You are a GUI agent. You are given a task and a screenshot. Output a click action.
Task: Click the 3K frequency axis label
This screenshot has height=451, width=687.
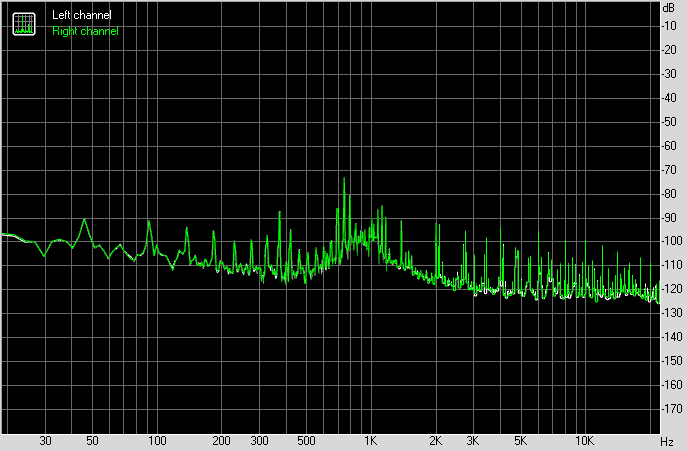pyautogui.click(x=473, y=440)
